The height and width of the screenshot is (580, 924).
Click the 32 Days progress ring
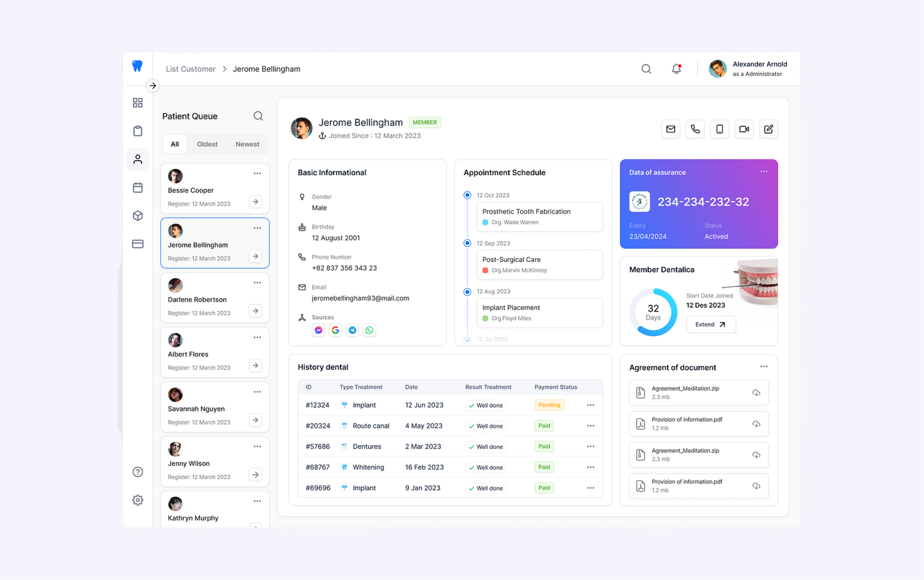coord(653,312)
